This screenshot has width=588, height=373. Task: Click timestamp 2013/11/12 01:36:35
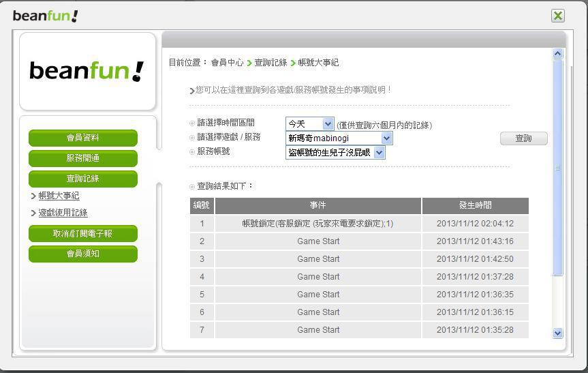(x=475, y=295)
